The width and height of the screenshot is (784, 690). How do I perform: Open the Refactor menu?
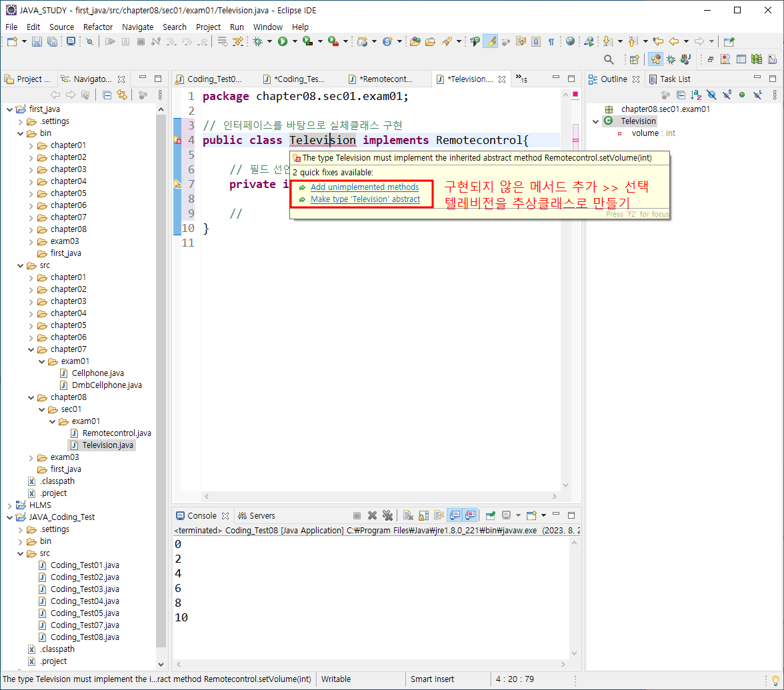point(98,27)
